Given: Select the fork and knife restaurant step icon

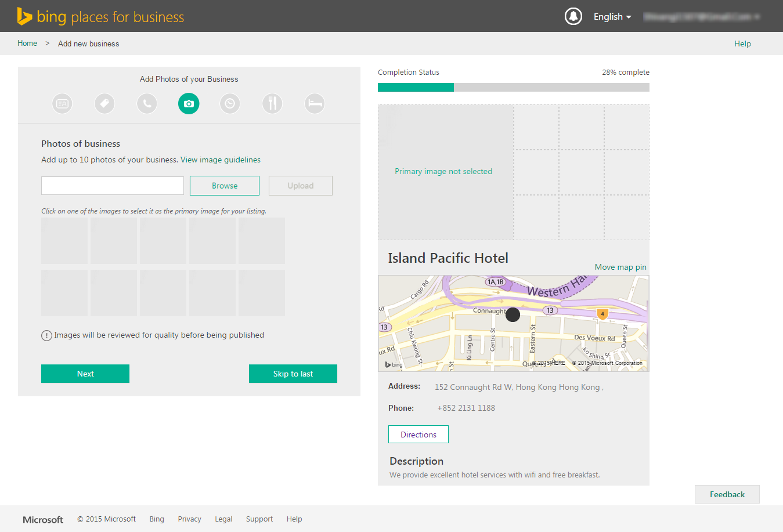Looking at the screenshot, I should [x=272, y=104].
